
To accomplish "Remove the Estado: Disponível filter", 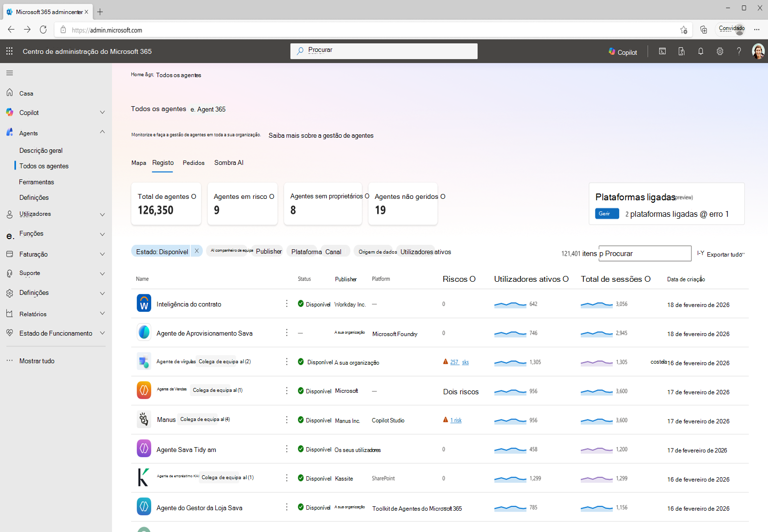I will [x=197, y=251].
